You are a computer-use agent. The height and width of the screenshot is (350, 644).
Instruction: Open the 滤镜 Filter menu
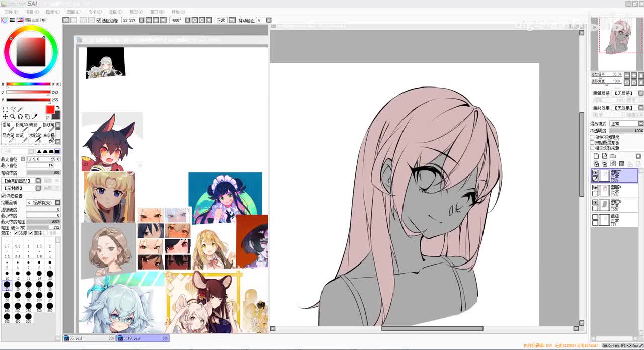(115, 12)
